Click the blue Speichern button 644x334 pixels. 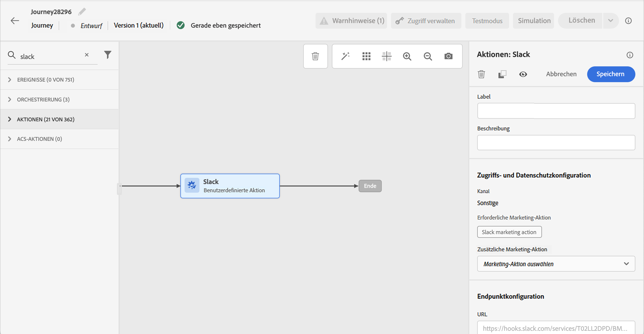click(610, 74)
